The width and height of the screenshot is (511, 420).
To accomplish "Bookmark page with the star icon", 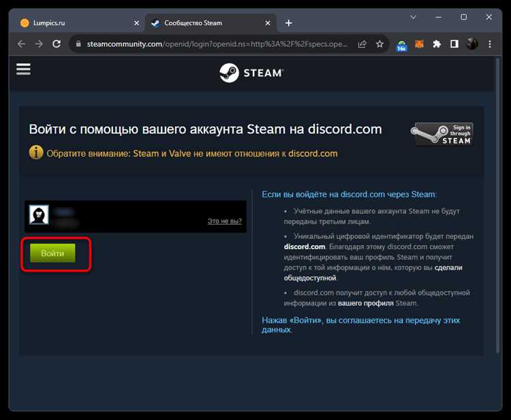I will [x=380, y=44].
